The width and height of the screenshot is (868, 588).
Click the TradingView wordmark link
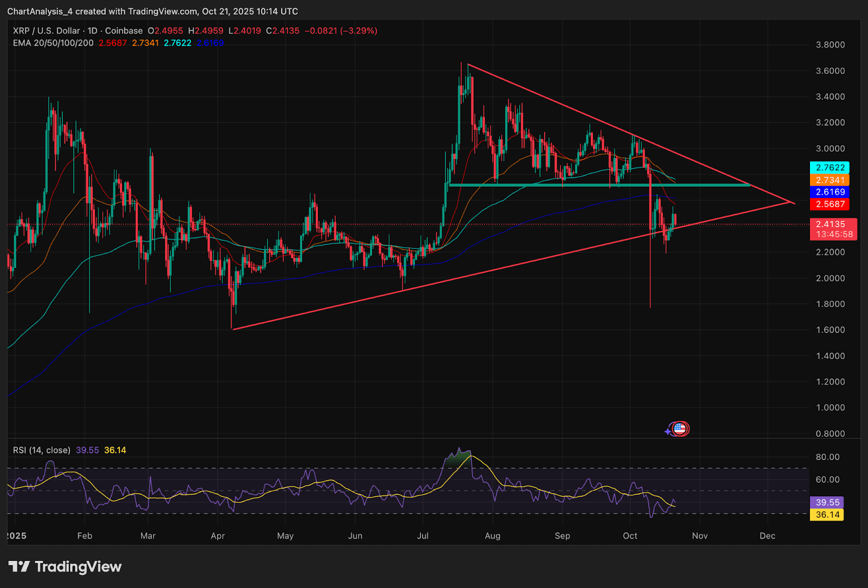[78, 567]
